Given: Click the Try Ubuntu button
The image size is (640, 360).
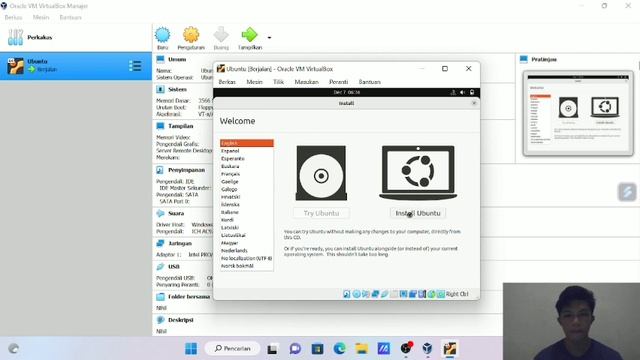Looking at the screenshot, I should pyautogui.click(x=321, y=213).
